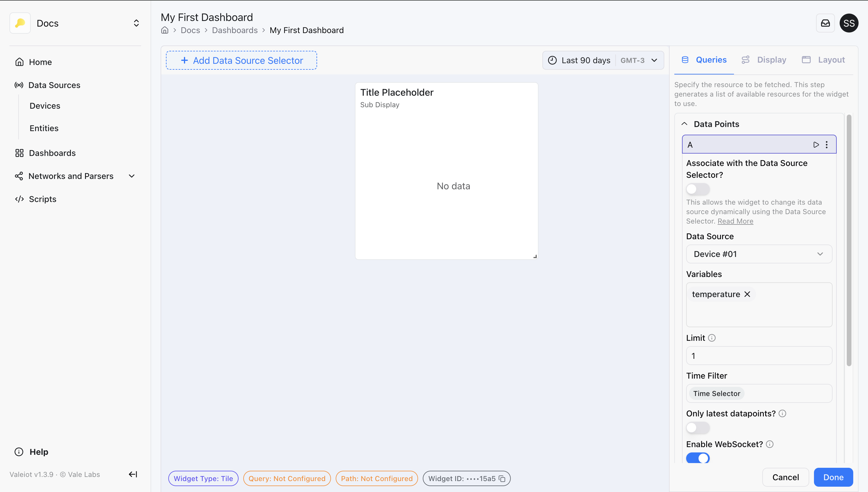Open Scripts using the code icon
868x492 pixels.
point(19,199)
